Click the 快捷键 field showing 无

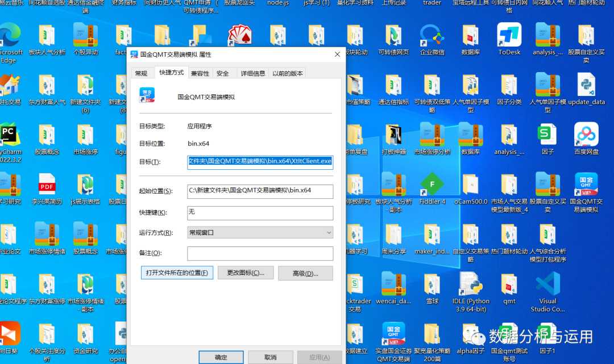(x=260, y=213)
